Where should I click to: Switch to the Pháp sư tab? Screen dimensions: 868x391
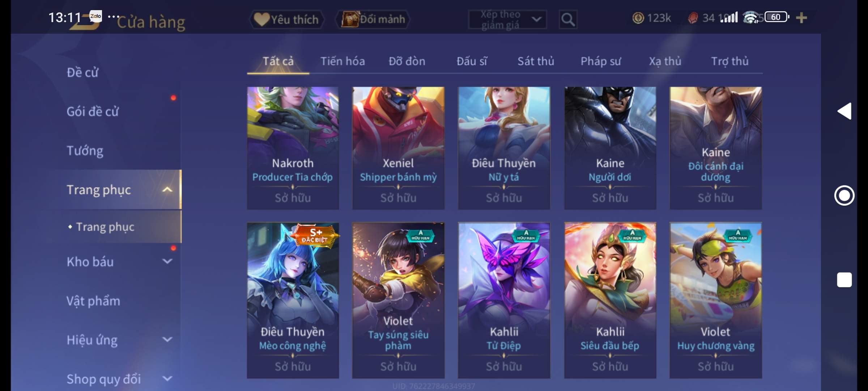point(601,61)
